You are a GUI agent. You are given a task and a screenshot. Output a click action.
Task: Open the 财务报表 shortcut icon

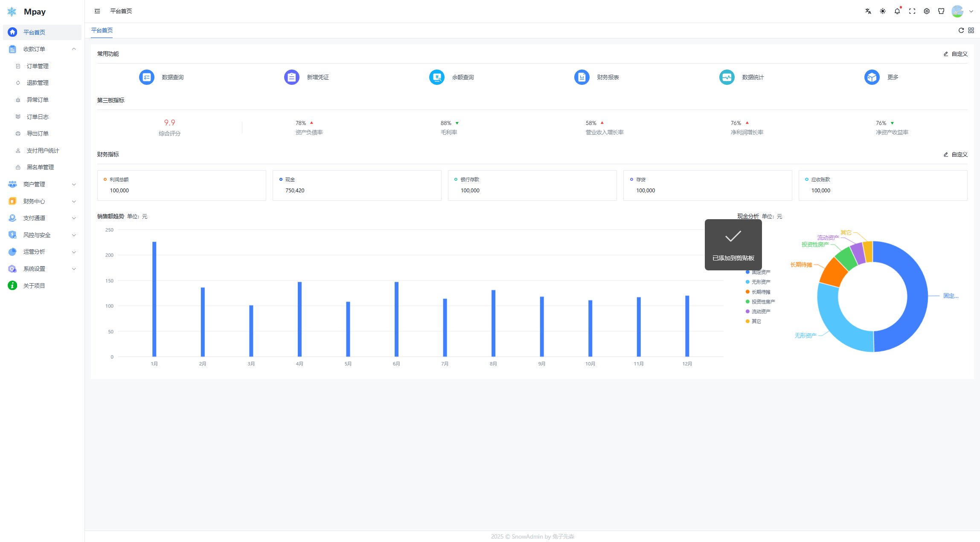click(582, 77)
